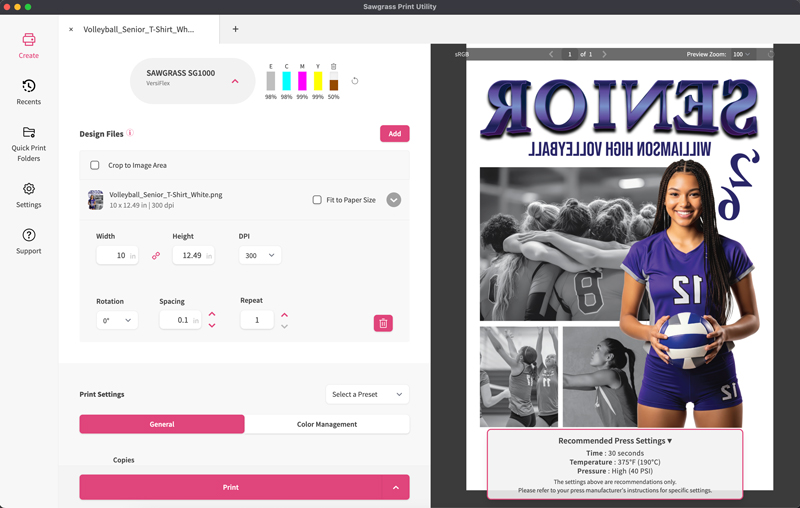The height and width of the screenshot is (508, 800).
Task: Open the Recents history
Action: (x=28, y=92)
